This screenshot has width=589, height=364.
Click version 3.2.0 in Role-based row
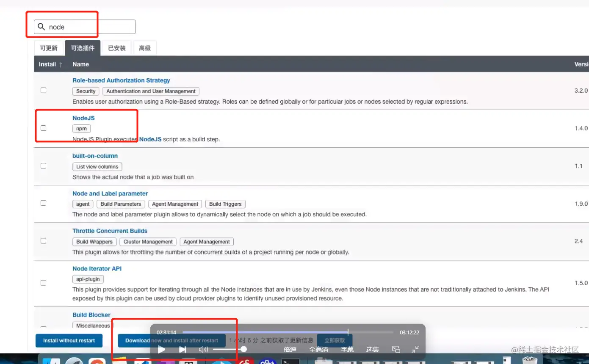click(x=581, y=91)
